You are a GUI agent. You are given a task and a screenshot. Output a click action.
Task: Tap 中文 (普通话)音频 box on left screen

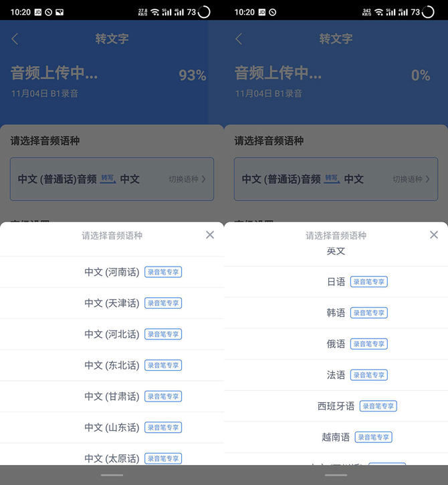[x=112, y=179]
